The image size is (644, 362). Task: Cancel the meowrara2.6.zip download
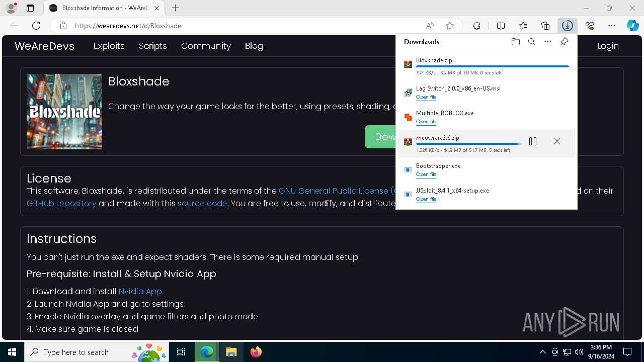click(557, 142)
